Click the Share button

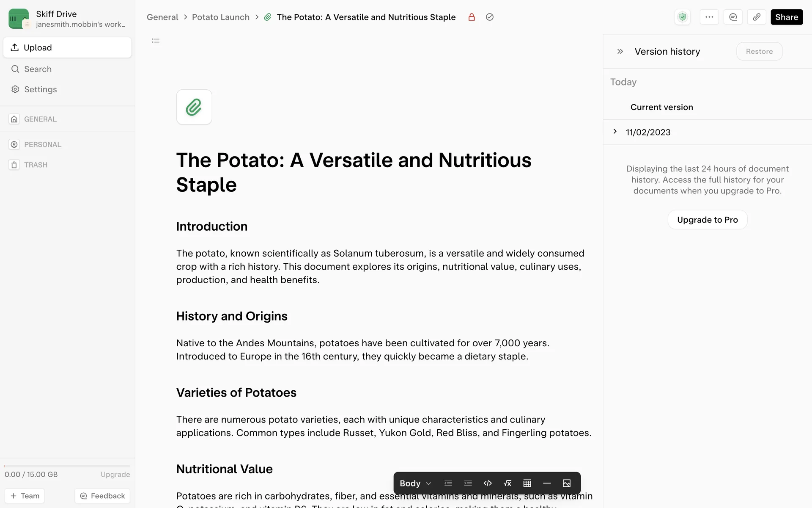pos(786,17)
